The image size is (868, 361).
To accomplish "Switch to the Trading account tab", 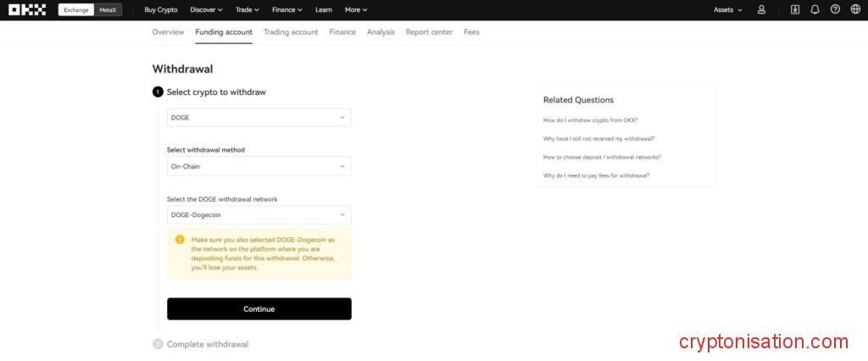I will pyautogui.click(x=291, y=32).
